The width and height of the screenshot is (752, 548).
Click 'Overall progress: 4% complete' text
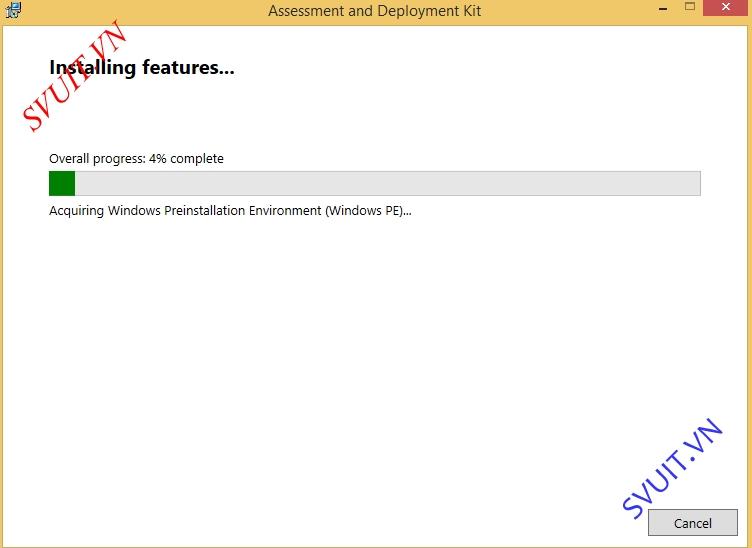[136, 159]
